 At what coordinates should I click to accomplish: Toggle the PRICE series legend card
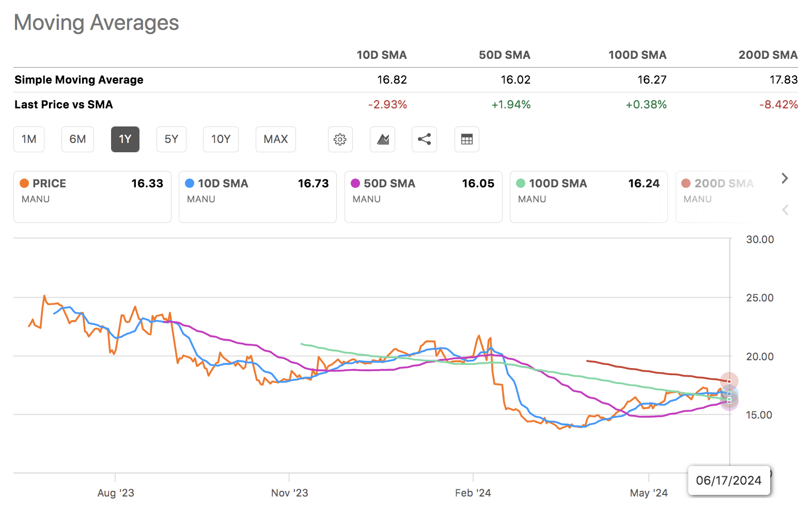point(92,197)
